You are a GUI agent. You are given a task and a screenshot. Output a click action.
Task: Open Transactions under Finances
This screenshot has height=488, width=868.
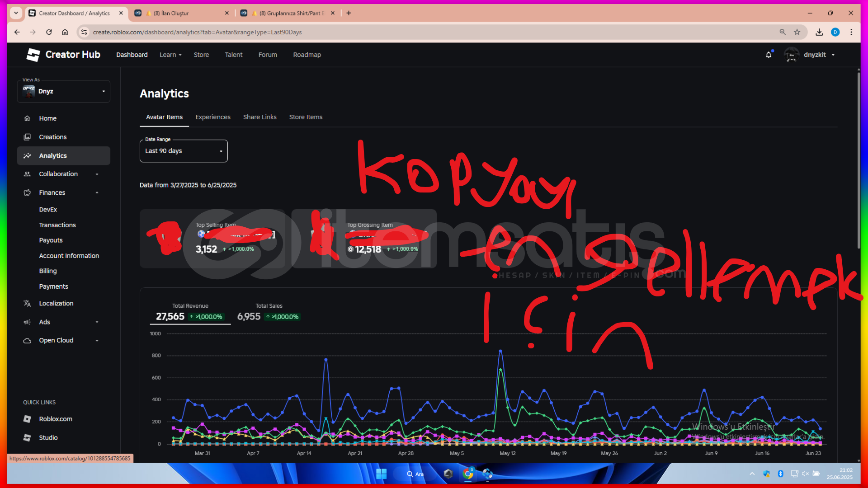pyautogui.click(x=57, y=225)
